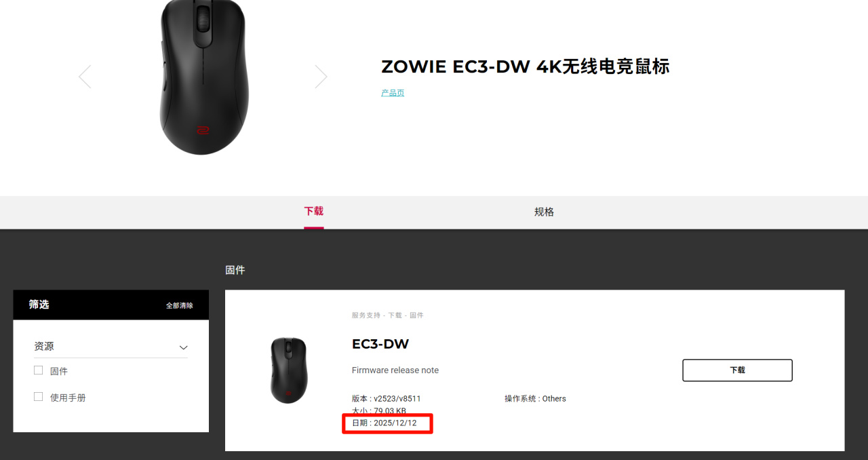This screenshot has height=460, width=868.
Task: Enable the 使用手册 checkbox filter
Action: [x=39, y=397]
